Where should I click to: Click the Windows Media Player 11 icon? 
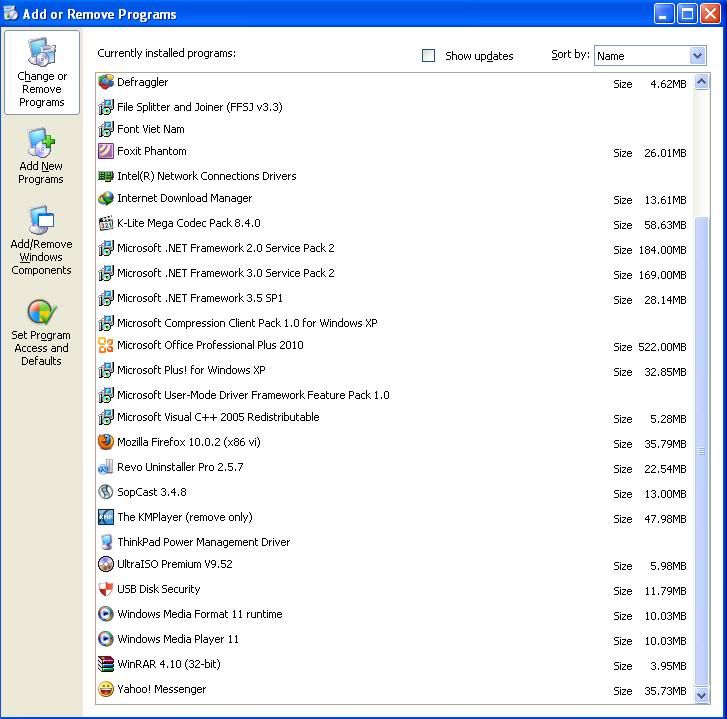tap(106, 639)
